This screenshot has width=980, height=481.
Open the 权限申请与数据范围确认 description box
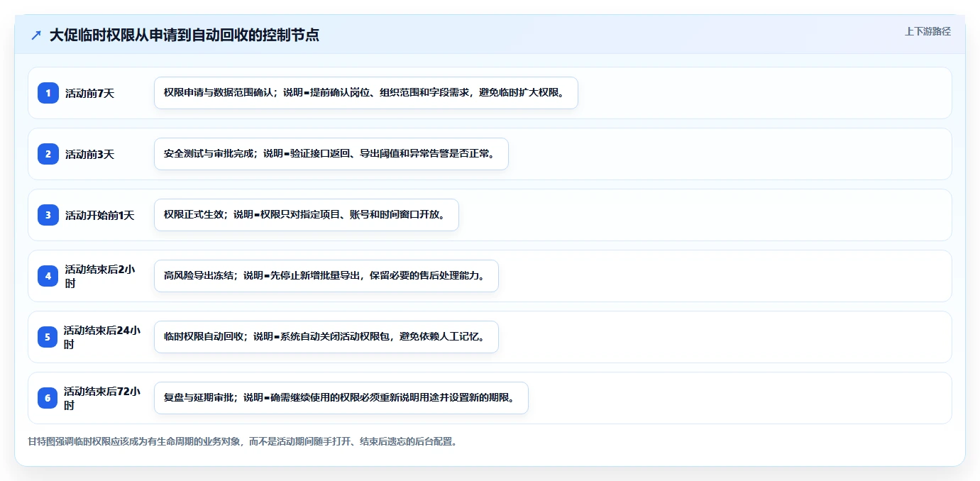pos(366,93)
